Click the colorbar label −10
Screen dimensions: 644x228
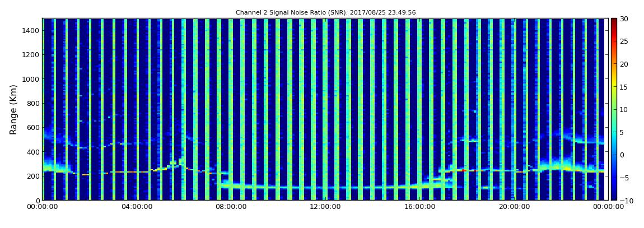[625, 200]
